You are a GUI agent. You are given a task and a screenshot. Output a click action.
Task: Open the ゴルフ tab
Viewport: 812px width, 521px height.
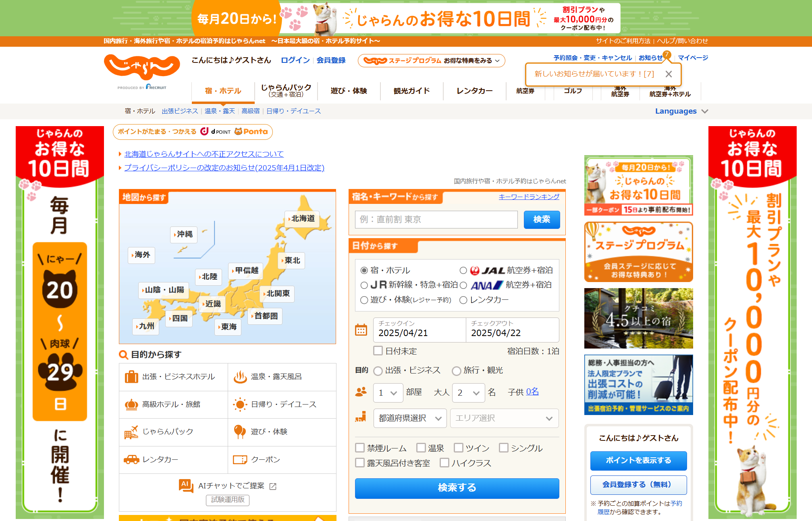pyautogui.click(x=573, y=91)
